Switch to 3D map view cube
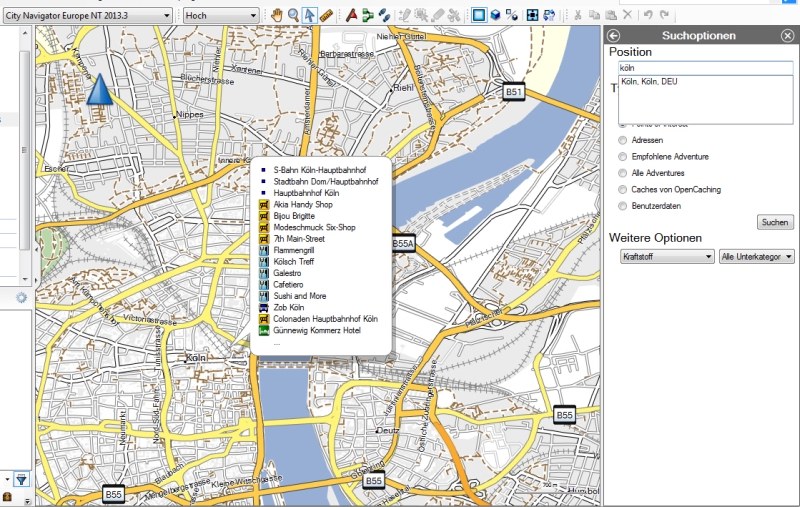This screenshot has width=800, height=507. coord(495,15)
